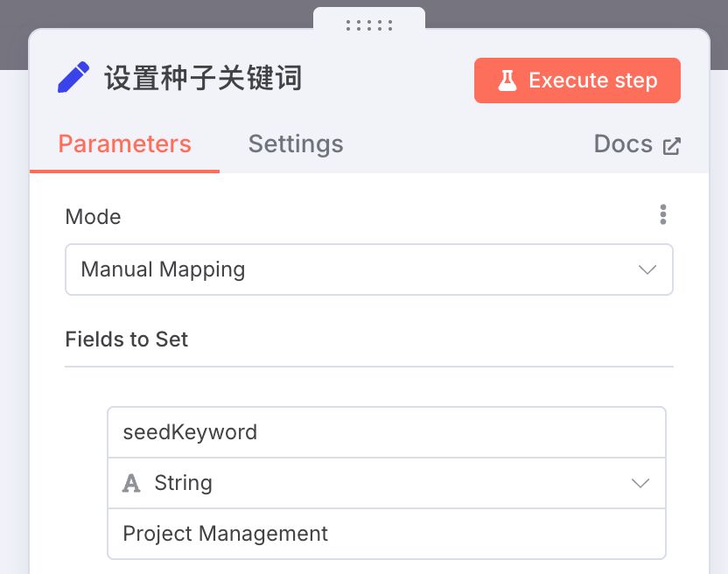Click the external link icon next to Docs
728x574 pixels.
[x=671, y=146]
